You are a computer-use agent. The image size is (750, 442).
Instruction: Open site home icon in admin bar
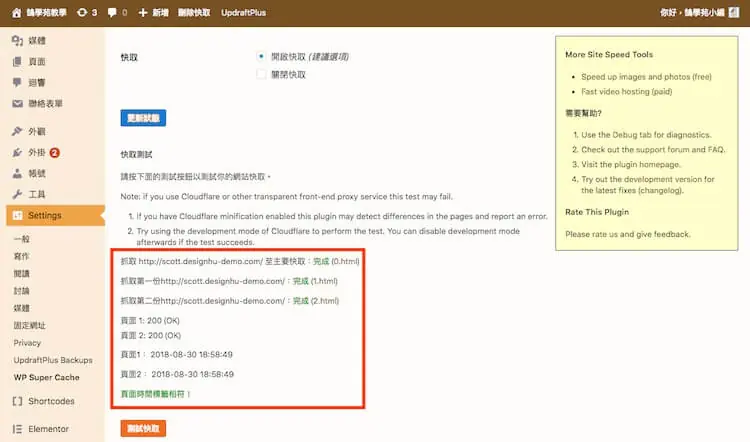[16, 13]
